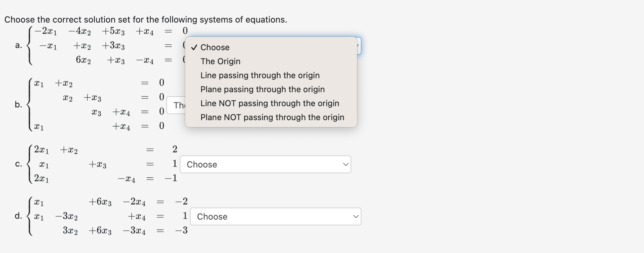Viewport: 644px width, 253px height.
Task: Click the "b." system label
Action: (18, 105)
